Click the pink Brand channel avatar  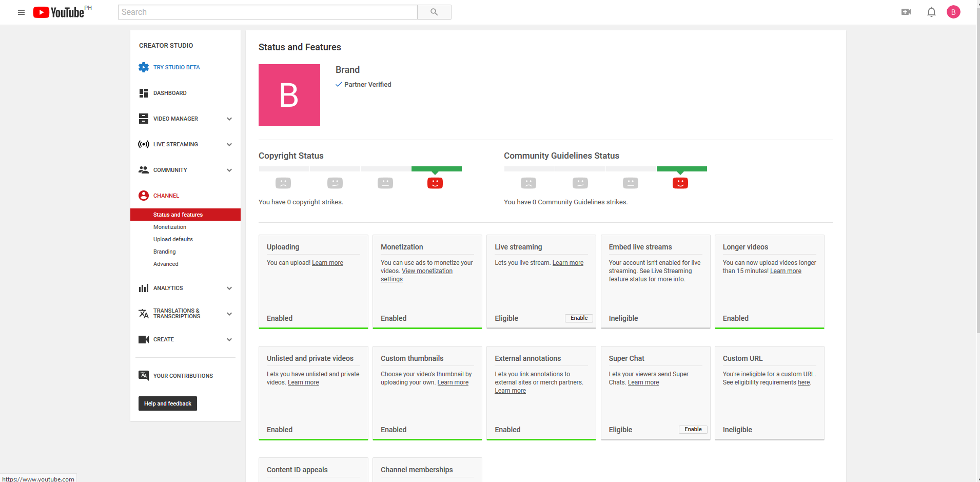289,95
